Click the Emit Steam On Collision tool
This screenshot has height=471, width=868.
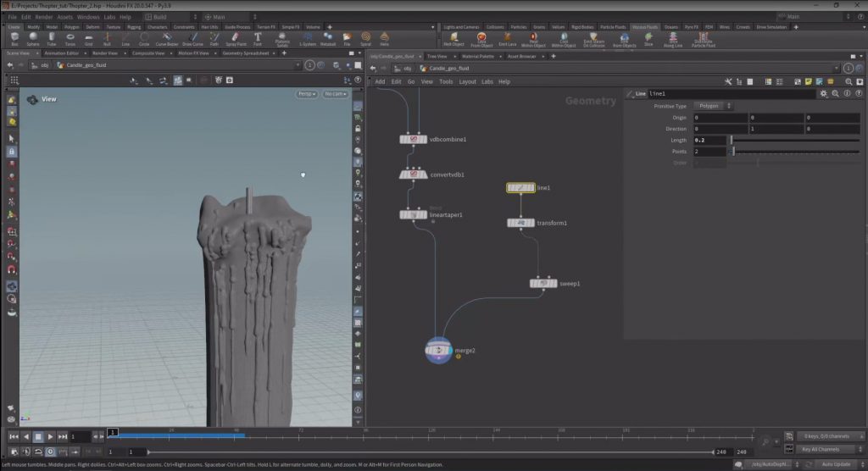(593, 40)
